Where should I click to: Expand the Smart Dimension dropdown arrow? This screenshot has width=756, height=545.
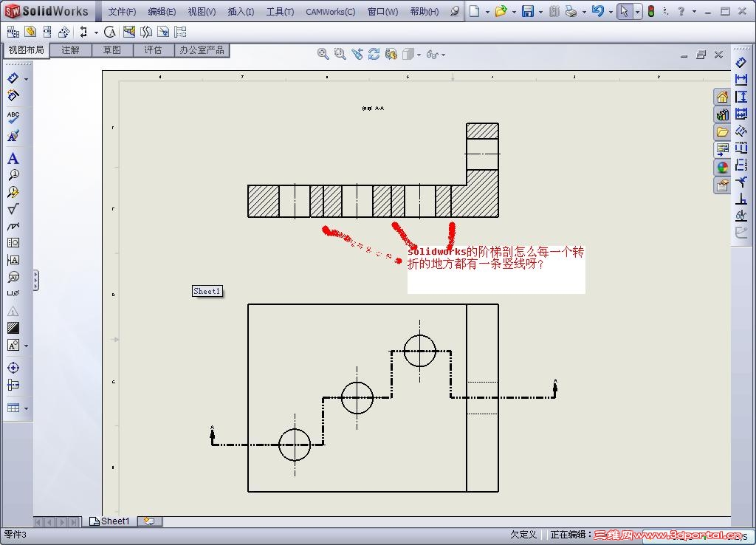[26, 78]
